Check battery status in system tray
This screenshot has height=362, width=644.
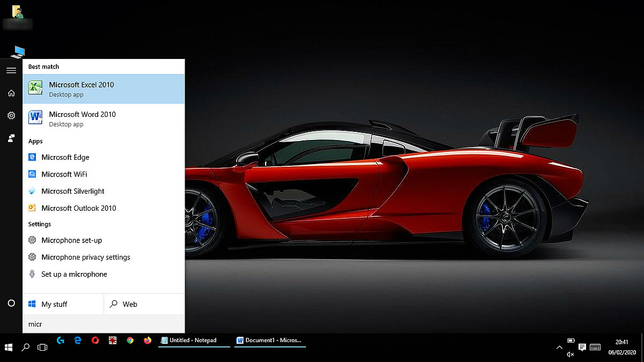click(x=571, y=341)
